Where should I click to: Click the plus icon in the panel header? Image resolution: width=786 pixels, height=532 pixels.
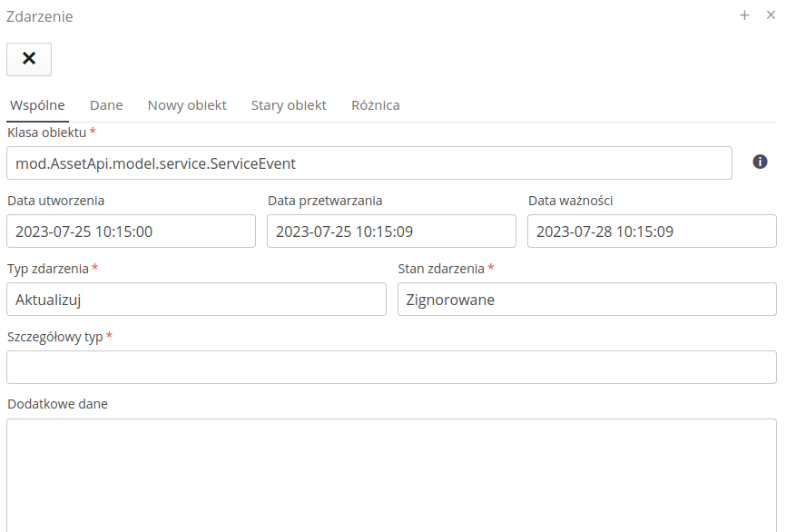pos(744,15)
